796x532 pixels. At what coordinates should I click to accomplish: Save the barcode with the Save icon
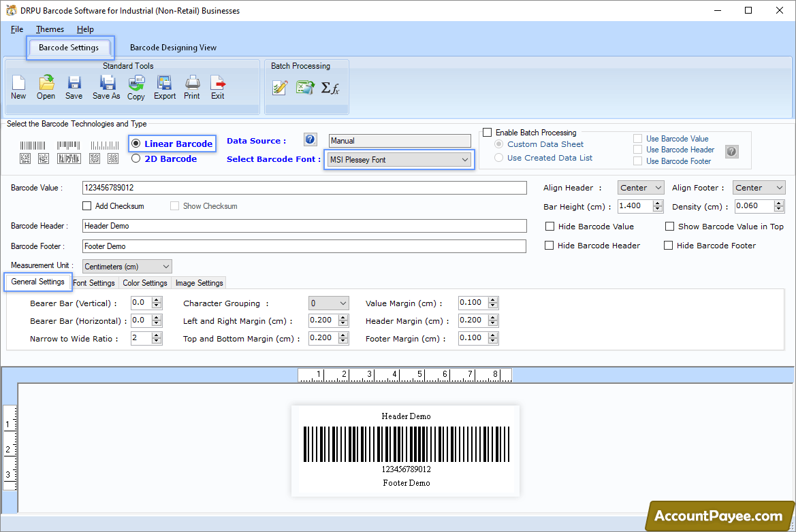coord(74,87)
